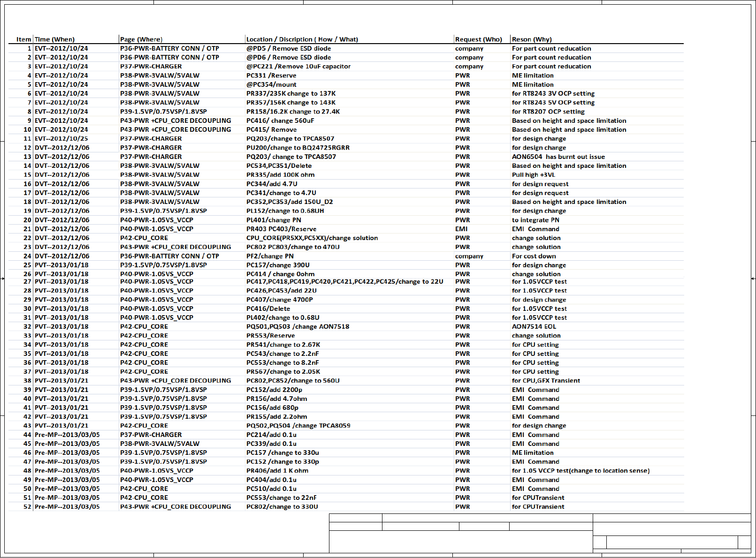Click 'PL152/change to 0.68UH' entry

(285, 211)
